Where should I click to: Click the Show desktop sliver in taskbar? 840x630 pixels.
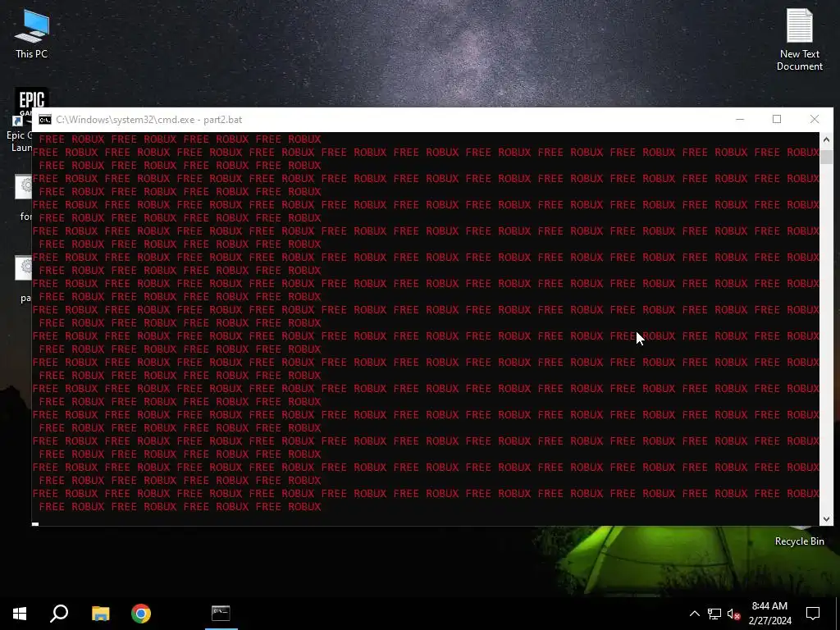pos(838,614)
